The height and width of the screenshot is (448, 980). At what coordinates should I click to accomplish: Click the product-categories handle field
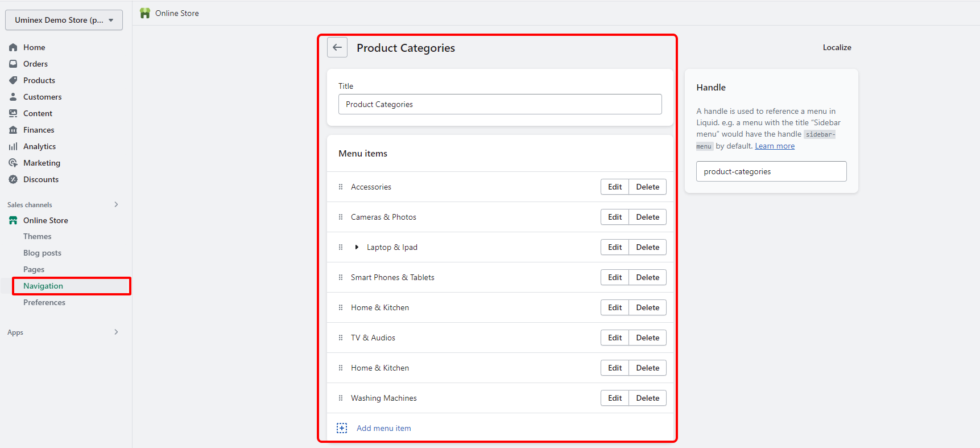coord(771,171)
